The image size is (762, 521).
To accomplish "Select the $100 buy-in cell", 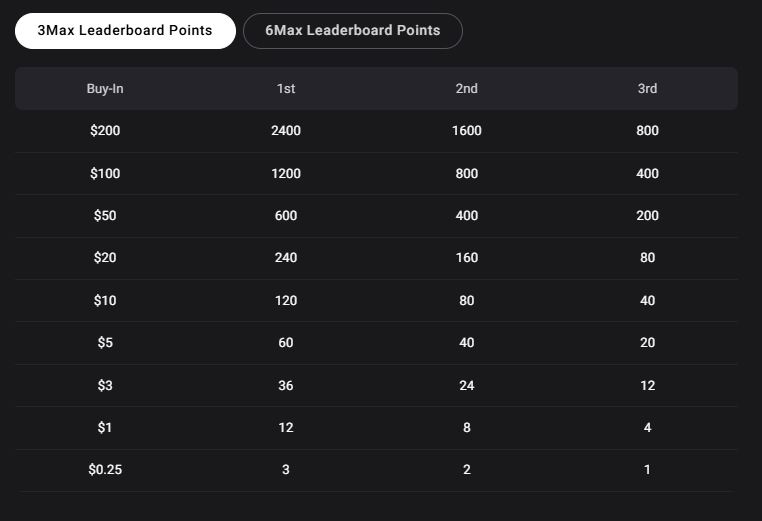I will (x=105, y=174).
